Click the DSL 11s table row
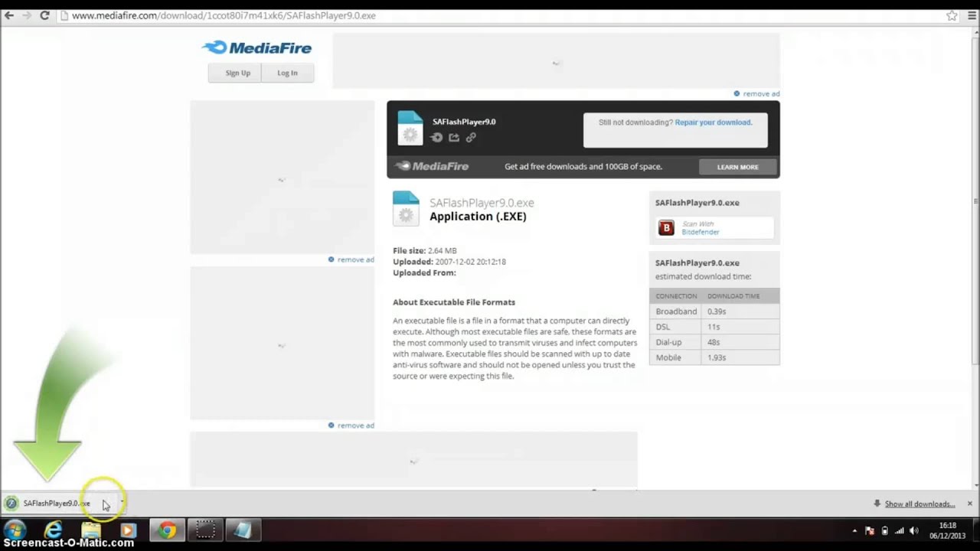Screen dimensions: 980x551 pos(714,327)
